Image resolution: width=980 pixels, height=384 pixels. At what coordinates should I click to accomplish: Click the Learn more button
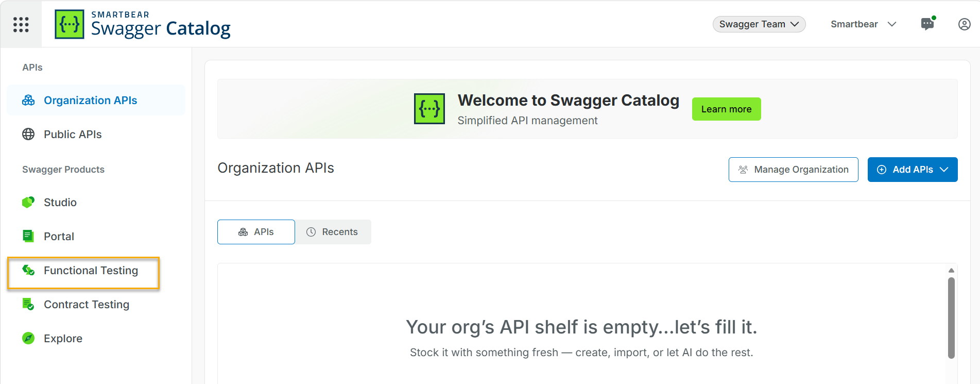click(x=726, y=109)
